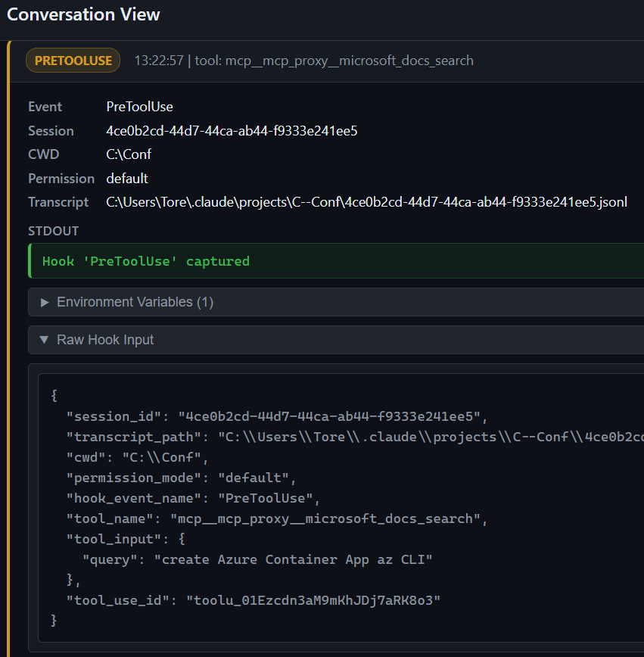Screen dimensions: 644x657
Task: Click the Permission value default
Action: [x=126, y=178]
